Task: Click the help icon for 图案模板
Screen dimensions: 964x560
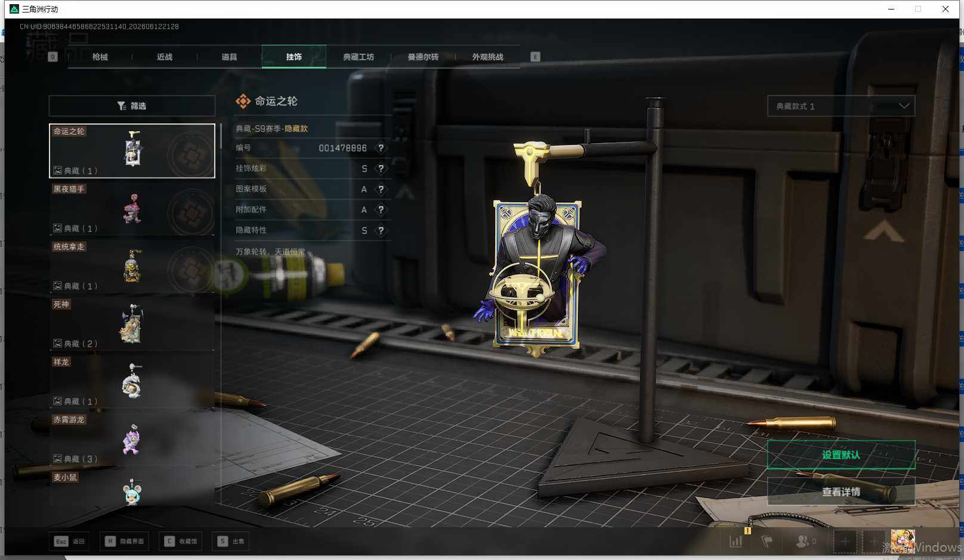Action: pyautogui.click(x=381, y=189)
